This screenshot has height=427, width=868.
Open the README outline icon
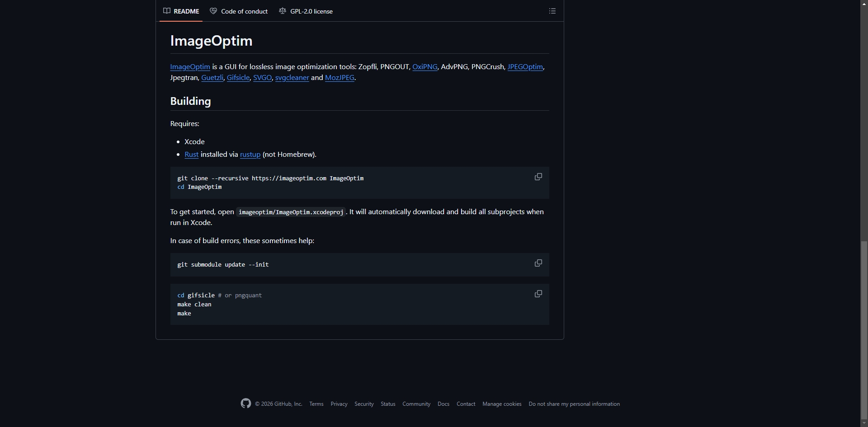tap(552, 11)
